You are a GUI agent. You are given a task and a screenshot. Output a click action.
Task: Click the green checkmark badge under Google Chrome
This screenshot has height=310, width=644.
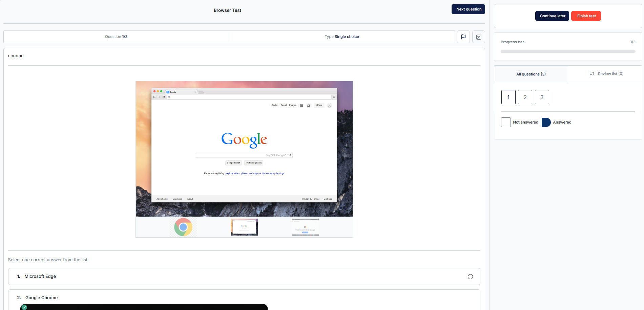(x=24, y=307)
